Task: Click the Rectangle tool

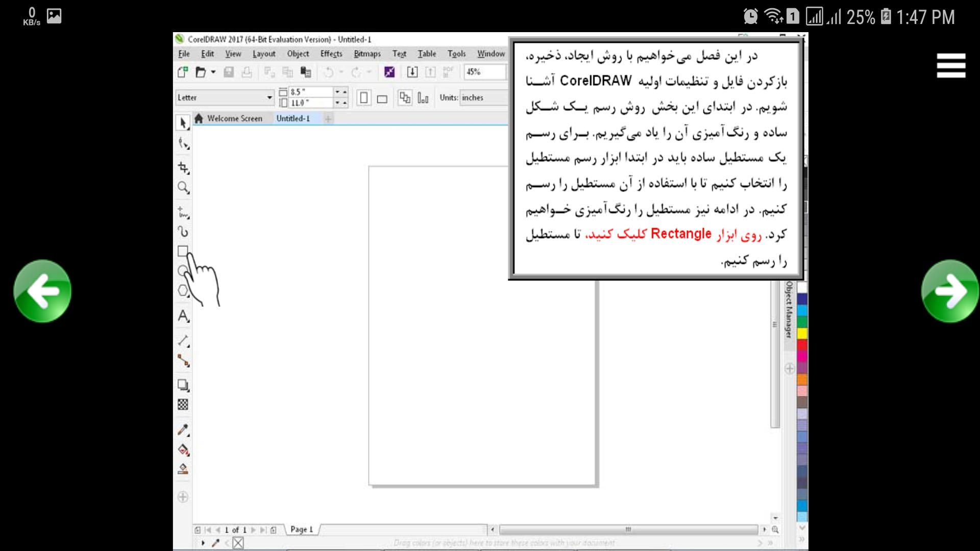Action: pos(183,251)
